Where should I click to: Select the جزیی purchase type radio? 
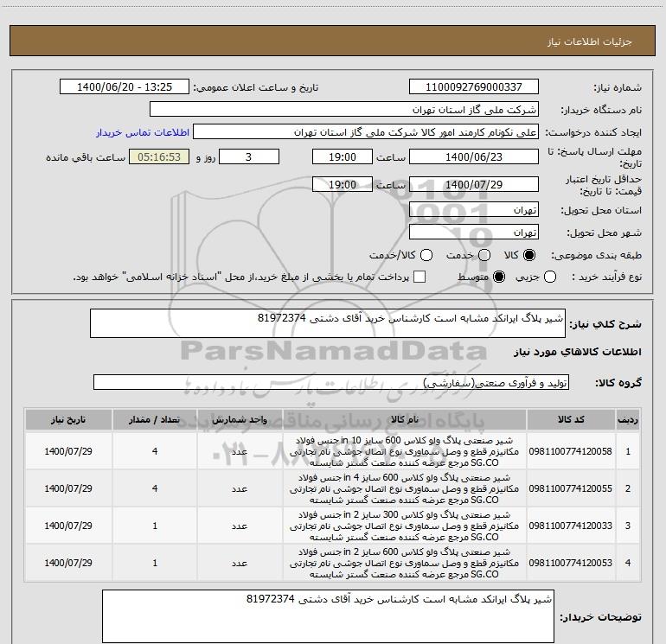550,277
